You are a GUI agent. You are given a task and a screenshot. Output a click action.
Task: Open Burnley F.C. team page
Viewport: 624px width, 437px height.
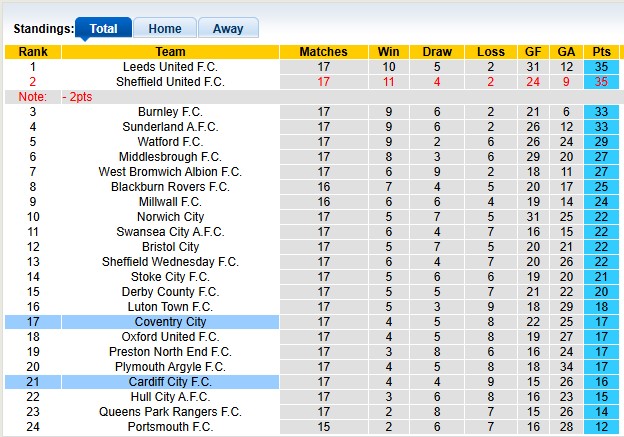click(170, 112)
